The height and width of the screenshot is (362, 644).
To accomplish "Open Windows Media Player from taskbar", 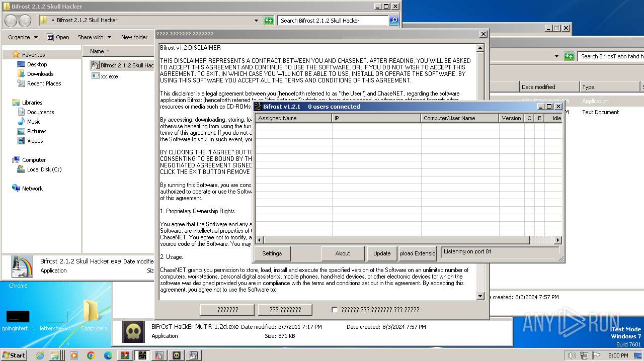I will tap(73, 355).
